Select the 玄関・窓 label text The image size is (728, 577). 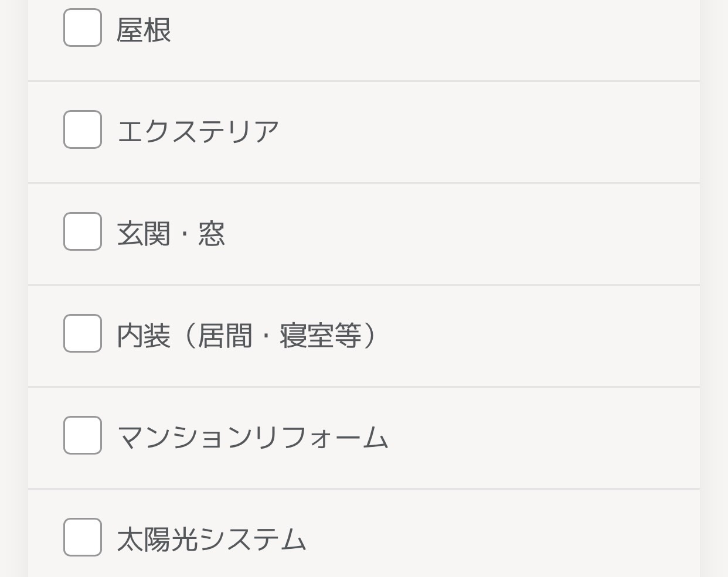pyautogui.click(x=171, y=233)
